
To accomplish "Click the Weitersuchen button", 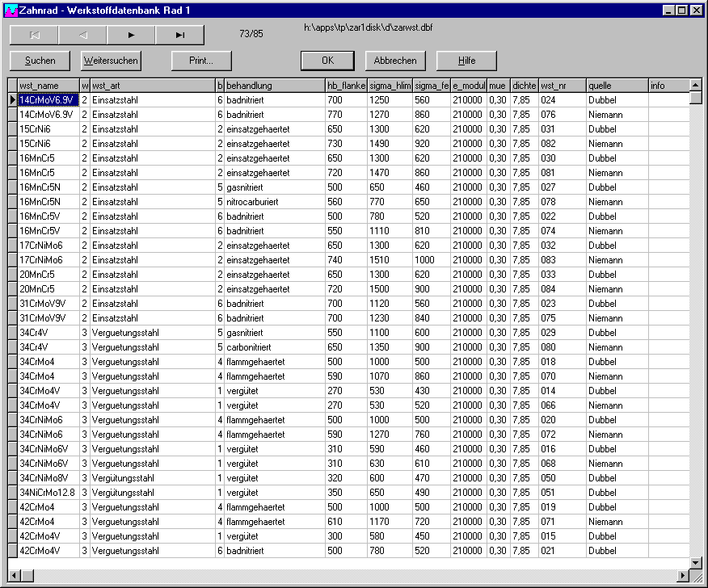I will point(111,61).
